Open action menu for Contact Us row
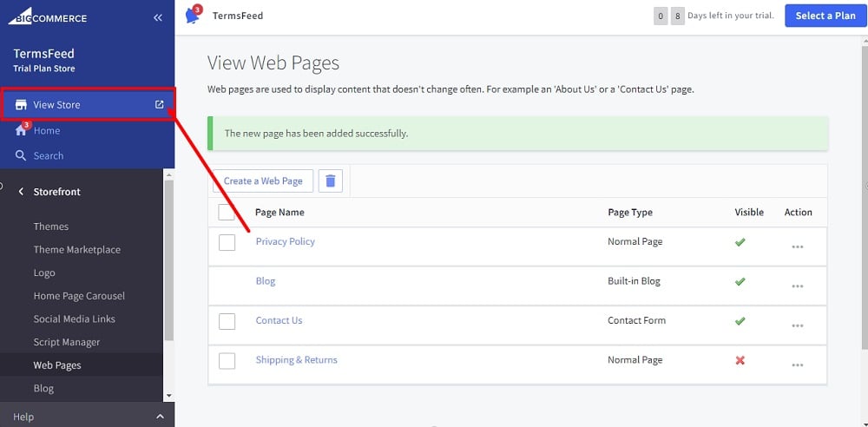 pos(797,325)
